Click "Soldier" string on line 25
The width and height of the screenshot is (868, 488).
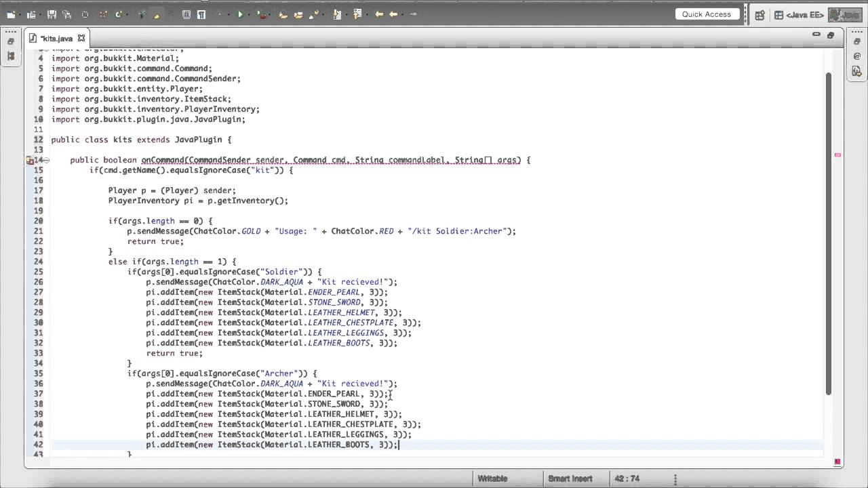pos(281,272)
